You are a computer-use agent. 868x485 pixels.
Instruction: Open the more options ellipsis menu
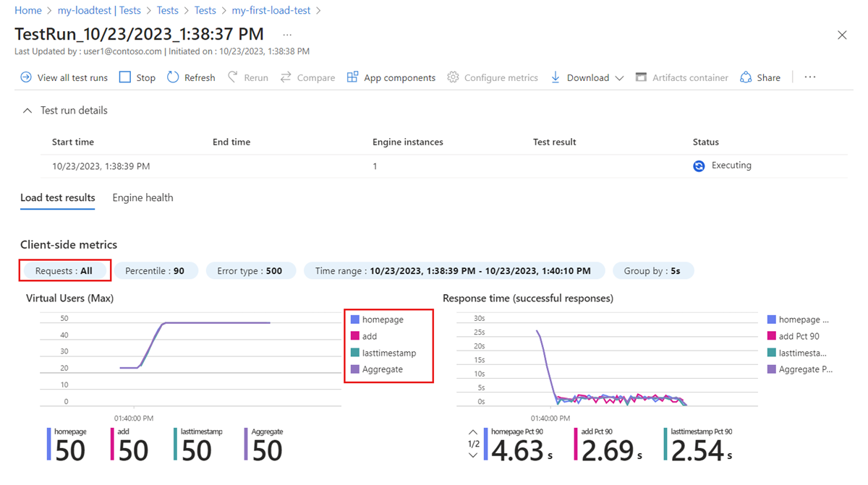click(809, 77)
